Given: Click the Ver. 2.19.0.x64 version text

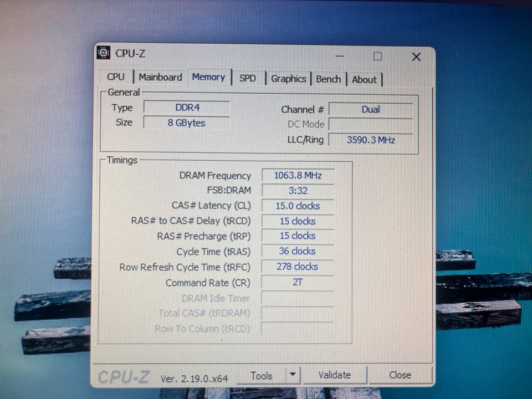Looking at the screenshot, I should tap(194, 378).
